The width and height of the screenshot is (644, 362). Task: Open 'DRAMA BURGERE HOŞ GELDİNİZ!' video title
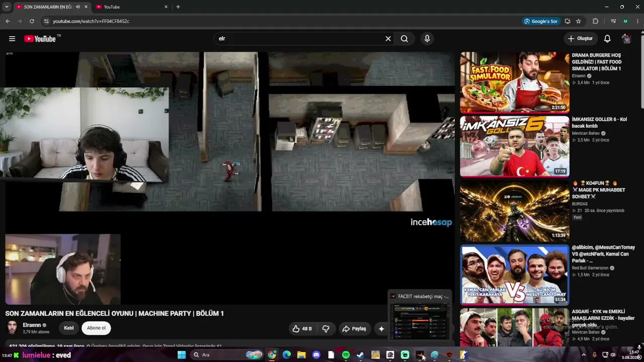597,62
